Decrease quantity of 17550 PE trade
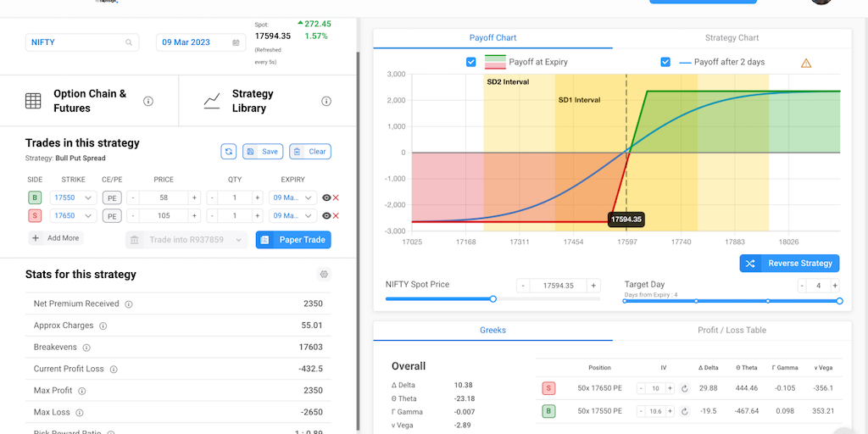868x434 pixels. point(212,198)
